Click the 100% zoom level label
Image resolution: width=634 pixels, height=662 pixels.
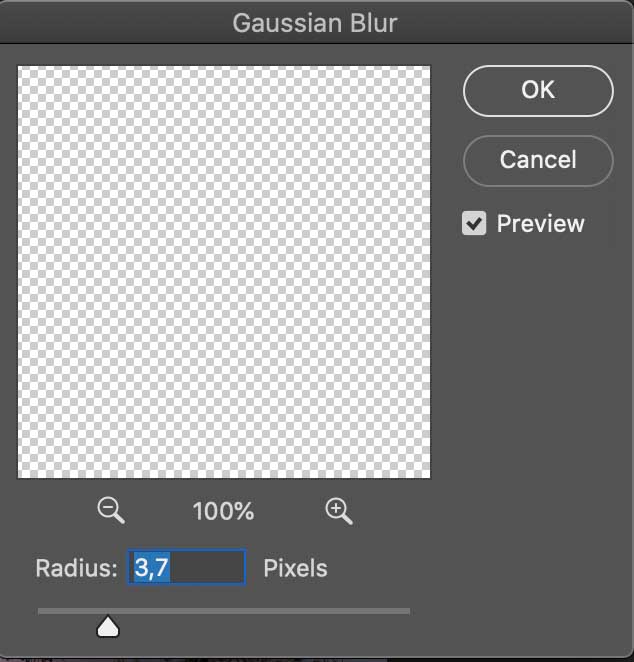(223, 511)
